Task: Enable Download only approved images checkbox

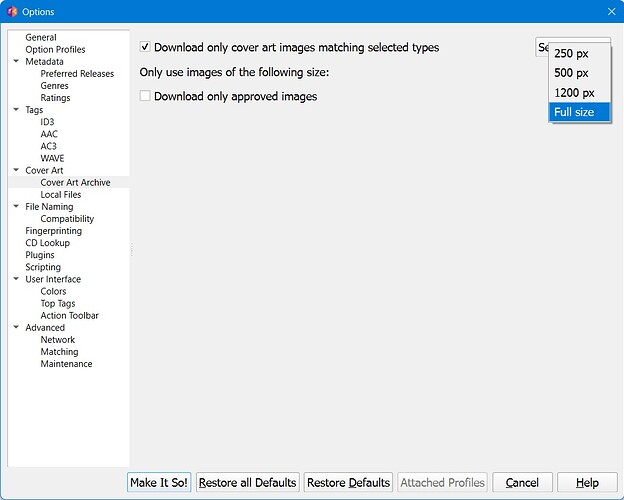Action: [x=145, y=96]
